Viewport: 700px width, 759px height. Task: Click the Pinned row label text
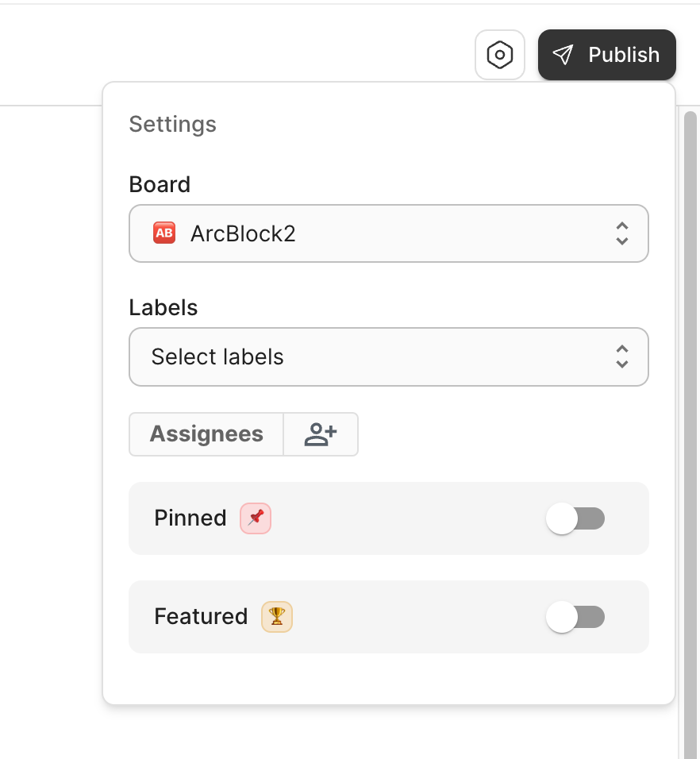(x=190, y=518)
